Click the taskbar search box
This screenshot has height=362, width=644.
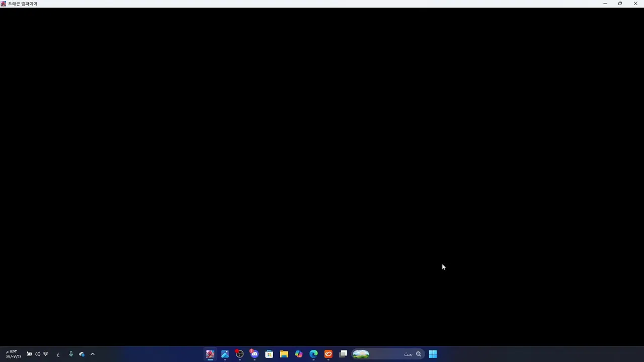tap(387, 354)
